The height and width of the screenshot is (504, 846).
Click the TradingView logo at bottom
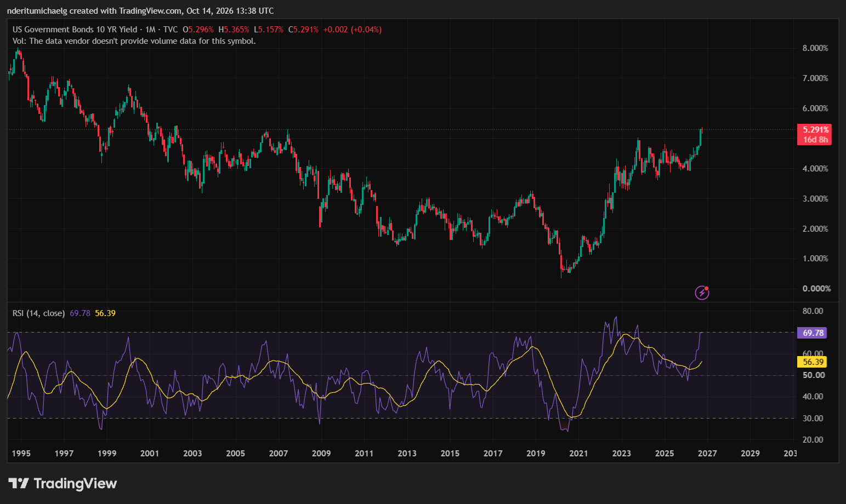[x=63, y=483]
